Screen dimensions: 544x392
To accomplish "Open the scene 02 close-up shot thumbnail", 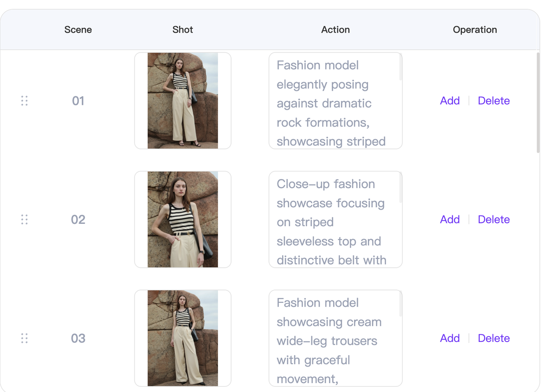I will pos(182,220).
